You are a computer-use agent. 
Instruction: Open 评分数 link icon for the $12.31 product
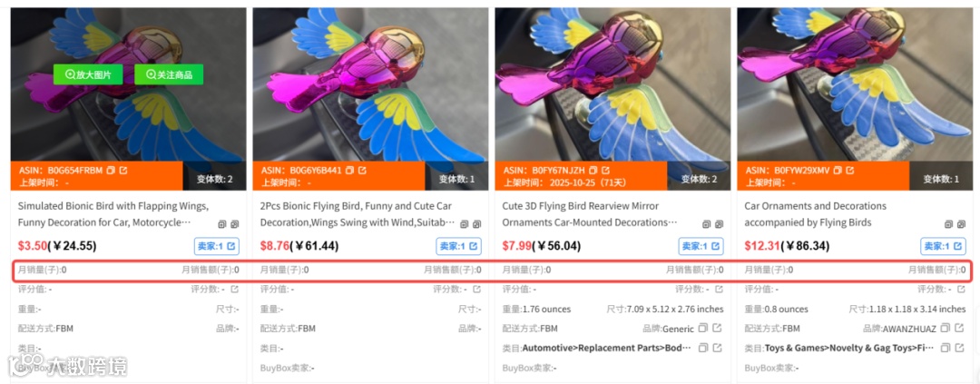(961, 290)
